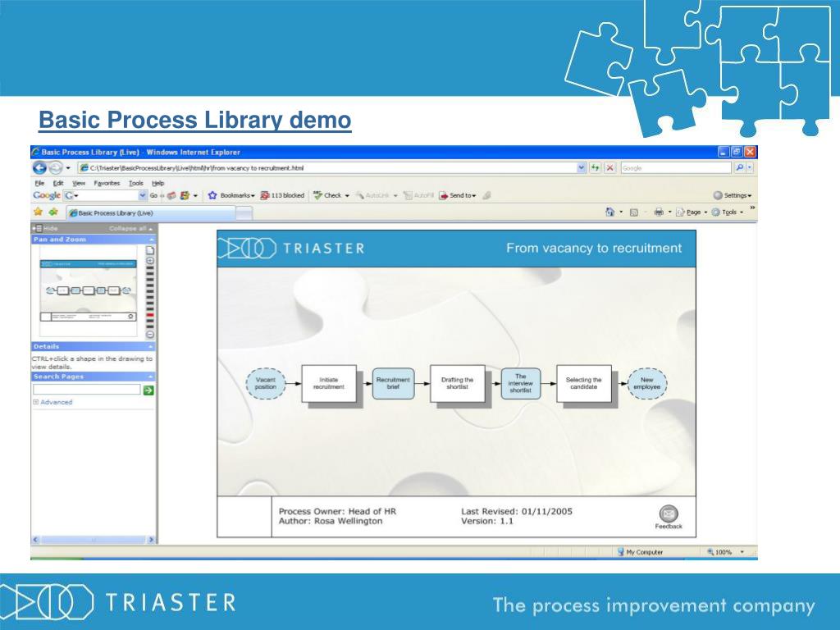Viewport: 840px width, 630px height.
Task: Open the Favorites menu
Action: [x=106, y=183]
